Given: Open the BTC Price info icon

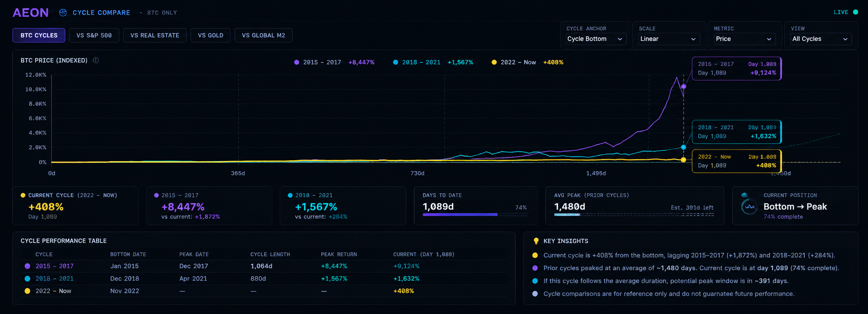Looking at the screenshot, I should click(96, 60).
